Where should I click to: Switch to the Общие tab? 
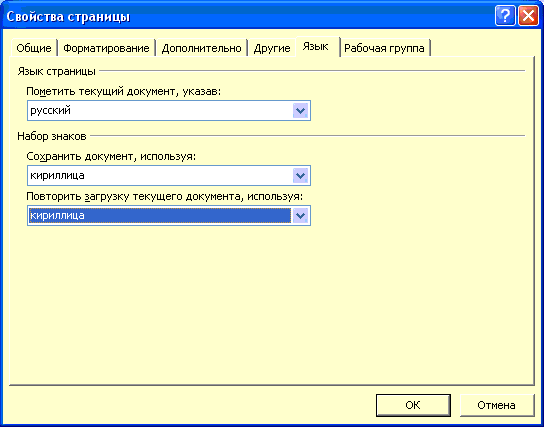[34, 48]
